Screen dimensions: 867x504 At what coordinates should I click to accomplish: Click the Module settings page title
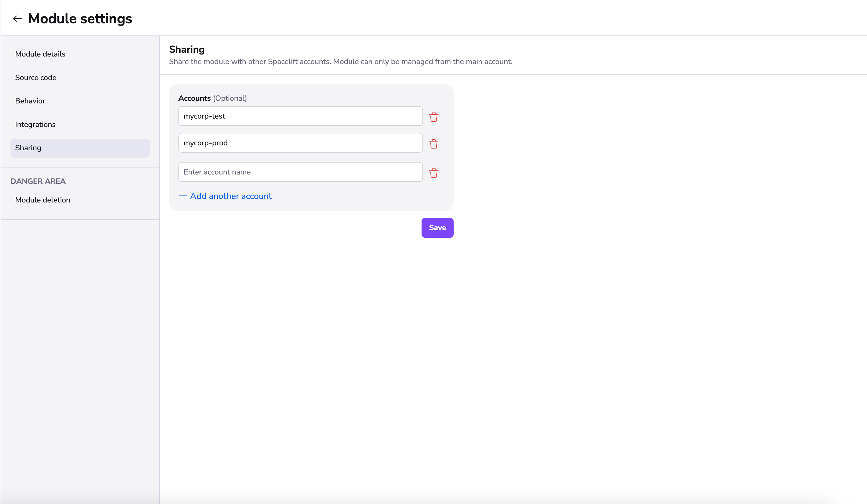(80, 19)
